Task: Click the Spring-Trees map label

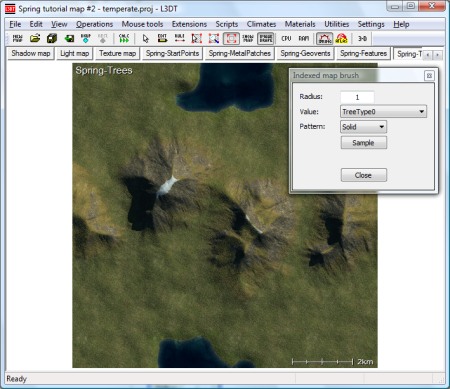Action: click(104, 70)
